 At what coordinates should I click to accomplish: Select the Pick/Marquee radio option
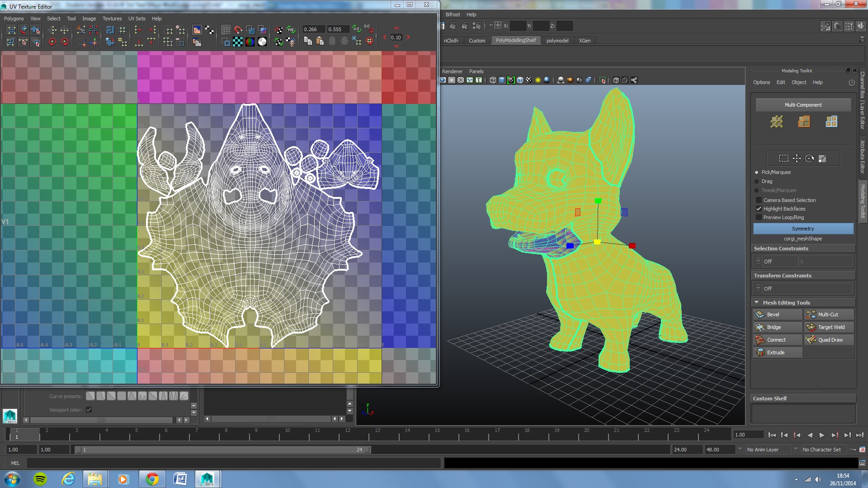click(756, 172)
